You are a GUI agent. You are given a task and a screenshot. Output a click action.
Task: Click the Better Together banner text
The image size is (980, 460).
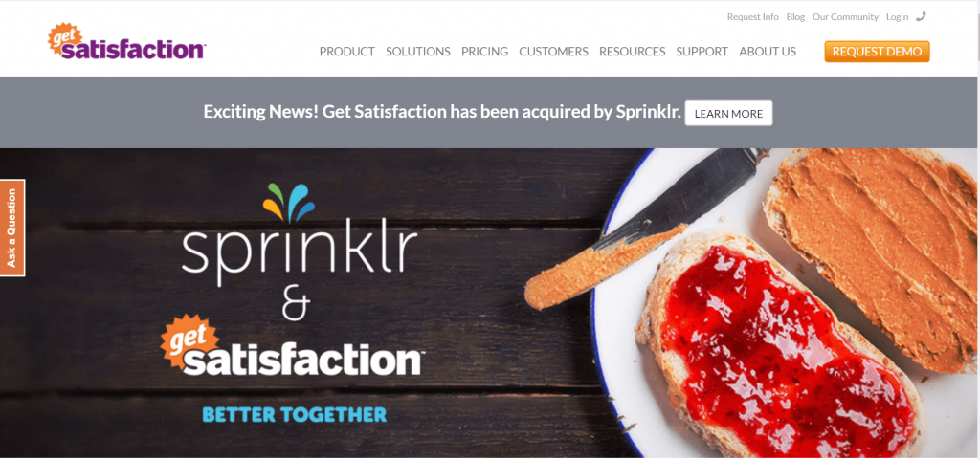coord(295,414)
